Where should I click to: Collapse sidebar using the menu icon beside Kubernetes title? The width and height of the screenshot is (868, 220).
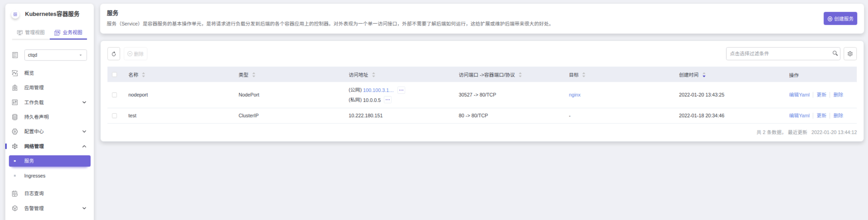[15, 15]
